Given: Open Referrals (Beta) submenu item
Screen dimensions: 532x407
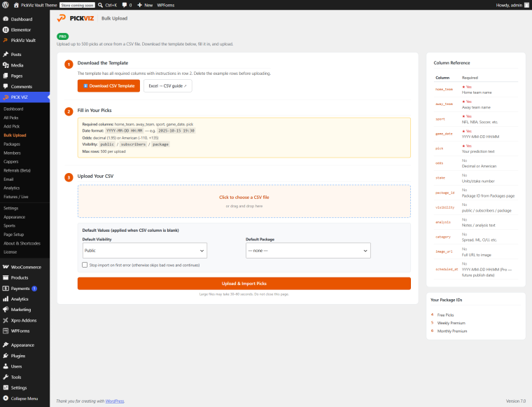Looking at the screenshot, I should click(x=17, y=170).
